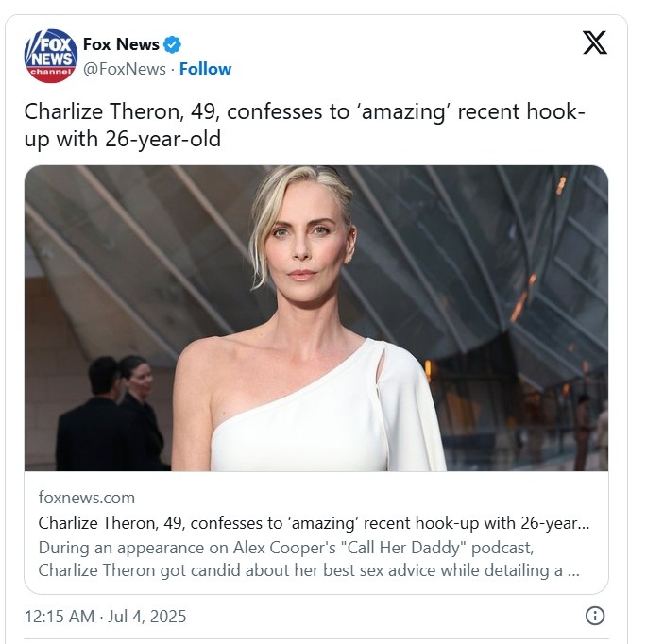Image resolution: width=647 pixels, height=644 pixels.
Task: Click the @FoxNews handle
Action: (124, 69)
